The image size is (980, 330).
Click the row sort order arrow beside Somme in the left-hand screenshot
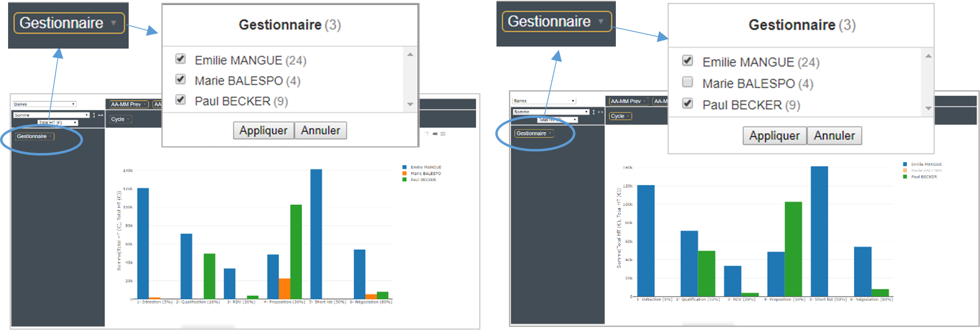coord(94,115)
